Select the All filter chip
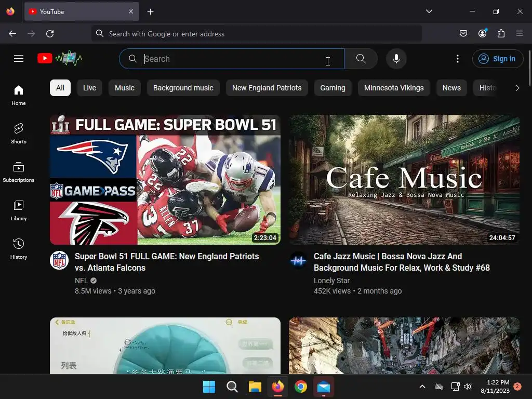532x399 pixels. click(60, 88)
